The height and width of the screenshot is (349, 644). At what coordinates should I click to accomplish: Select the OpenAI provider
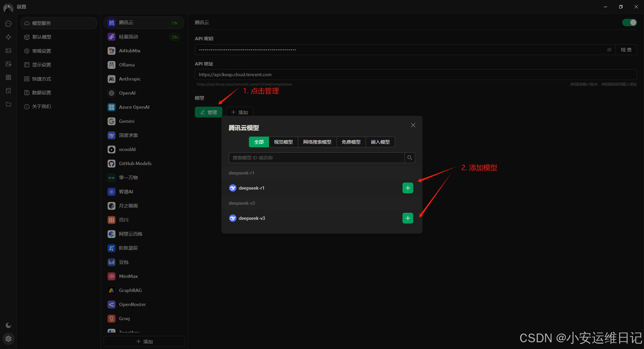(144, 93)
